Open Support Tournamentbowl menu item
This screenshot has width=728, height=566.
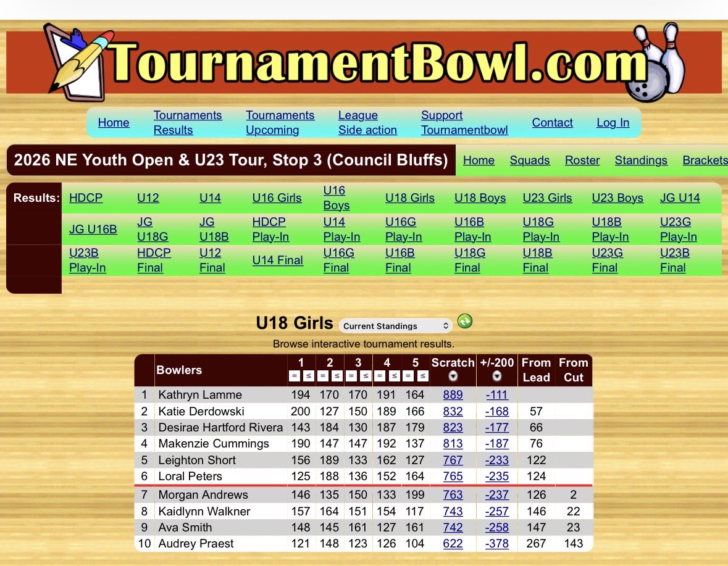[464, 122]
